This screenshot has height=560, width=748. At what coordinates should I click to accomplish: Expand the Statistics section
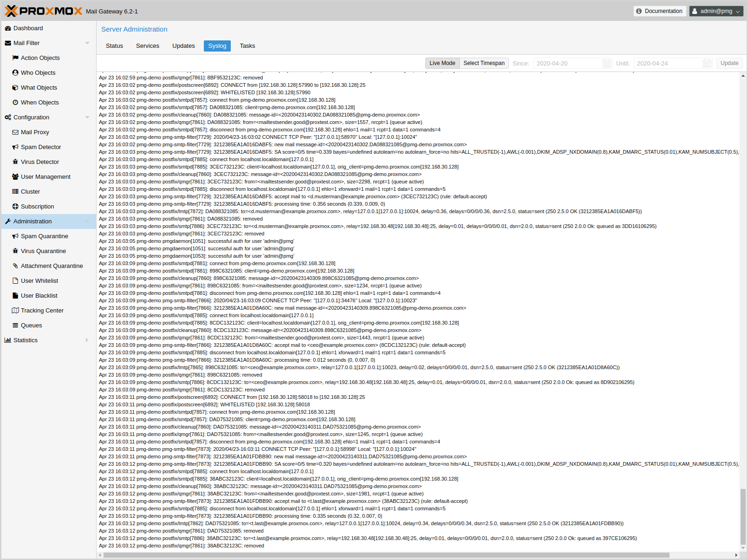(87, 340)
